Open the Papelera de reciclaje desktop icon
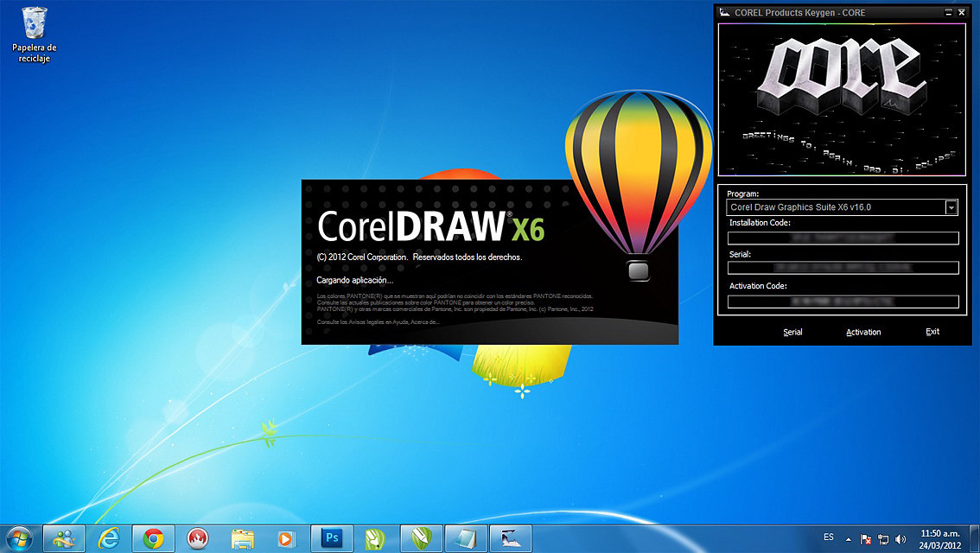The width and height of the screenshot is (980, 553). click(35, 35)
